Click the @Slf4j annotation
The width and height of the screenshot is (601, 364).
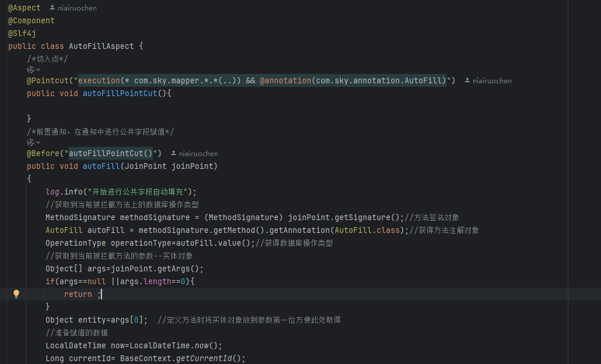pyautogui.click(x=22, y=33)
